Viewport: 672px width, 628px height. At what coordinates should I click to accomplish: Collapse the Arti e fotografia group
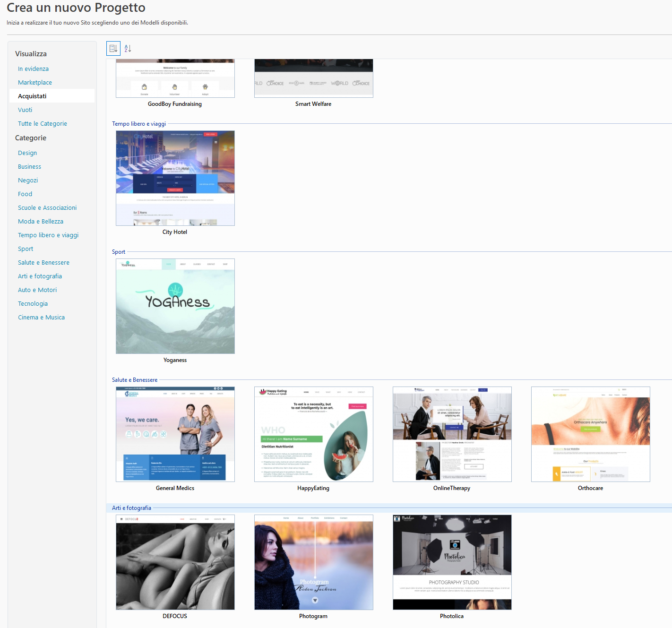point(131,508)
